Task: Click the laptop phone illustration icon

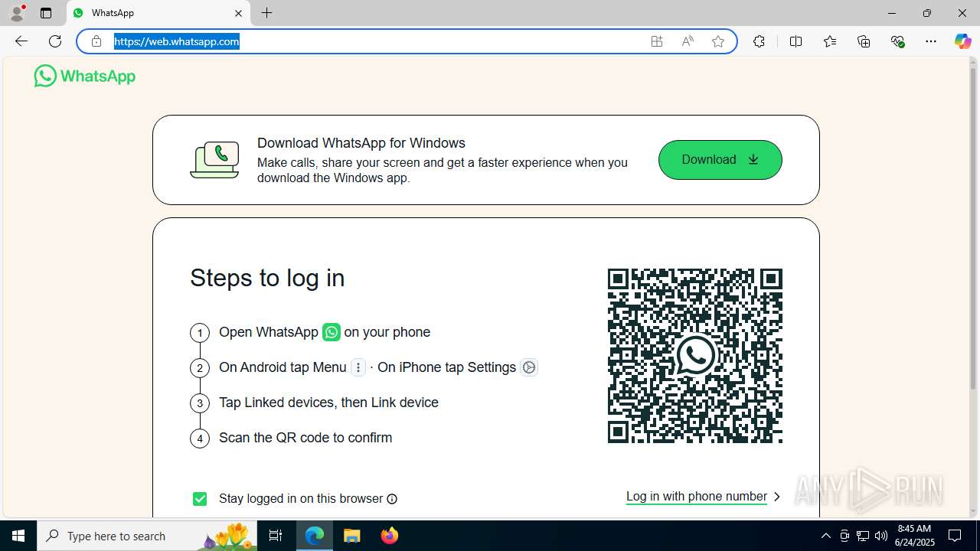Action: pos(214,160)
